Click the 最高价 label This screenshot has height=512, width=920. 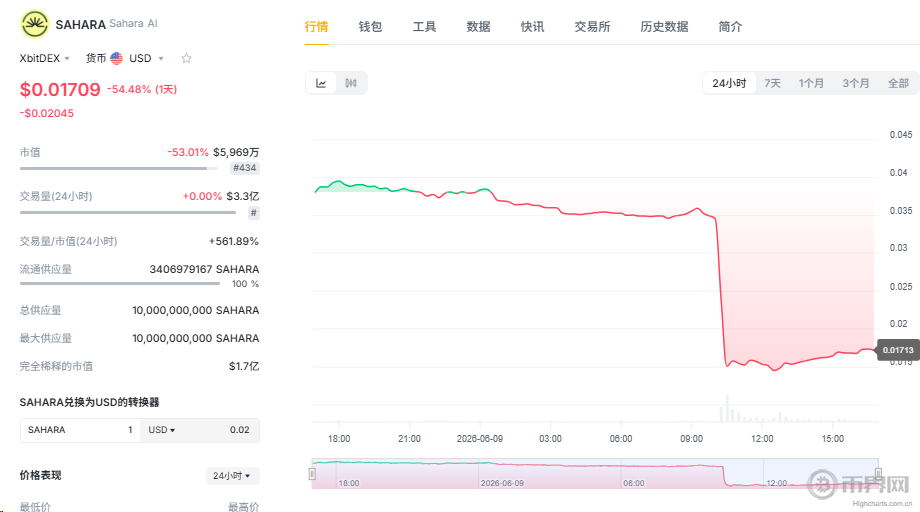tap(243, 507)
